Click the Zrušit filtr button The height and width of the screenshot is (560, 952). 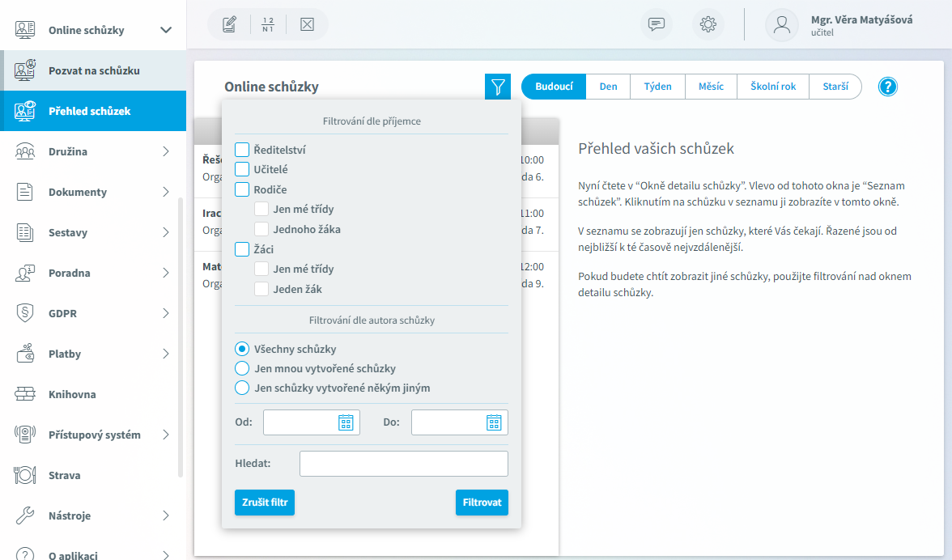265,503
